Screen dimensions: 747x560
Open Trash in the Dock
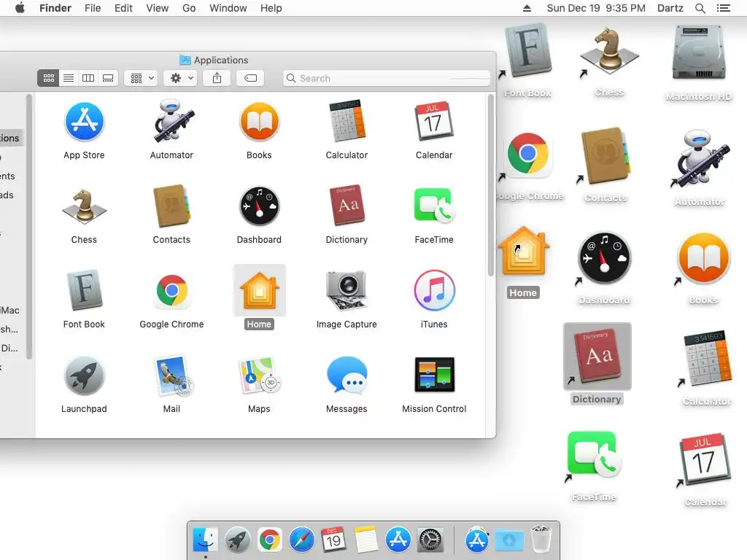pyautogui.click(x=541, y=540)
